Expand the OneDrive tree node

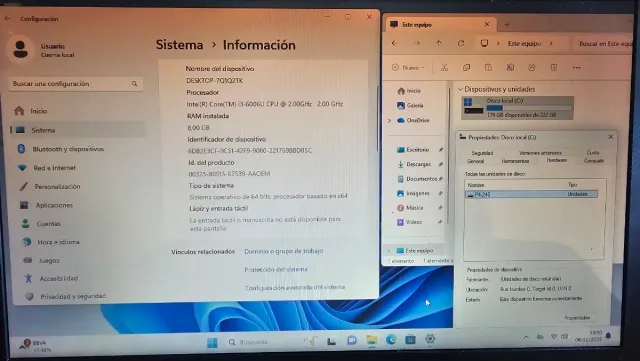click(x=389, y=120)
